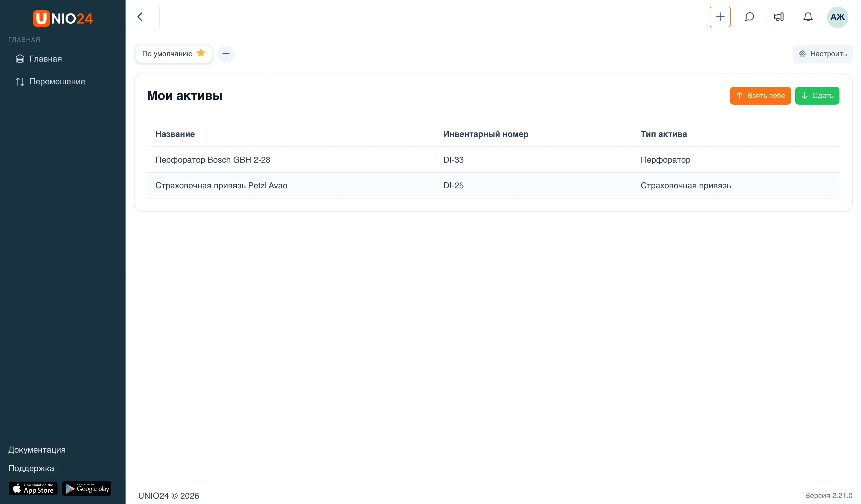Viewport: 861px width, 504px height.
Task: Click asset type Перфоратор cell
Action: click(x=665, y=160)
